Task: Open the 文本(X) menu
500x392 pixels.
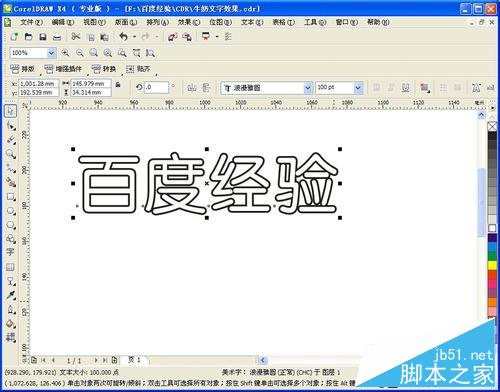Action: pyautogui.click(x=252, y=22)
